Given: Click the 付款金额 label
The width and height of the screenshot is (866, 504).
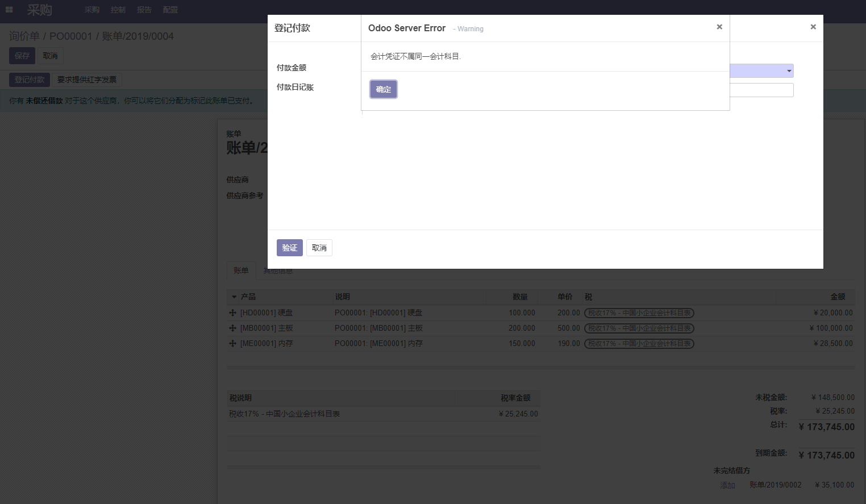Looking at the screenshot, I should [x=292, y=68].
